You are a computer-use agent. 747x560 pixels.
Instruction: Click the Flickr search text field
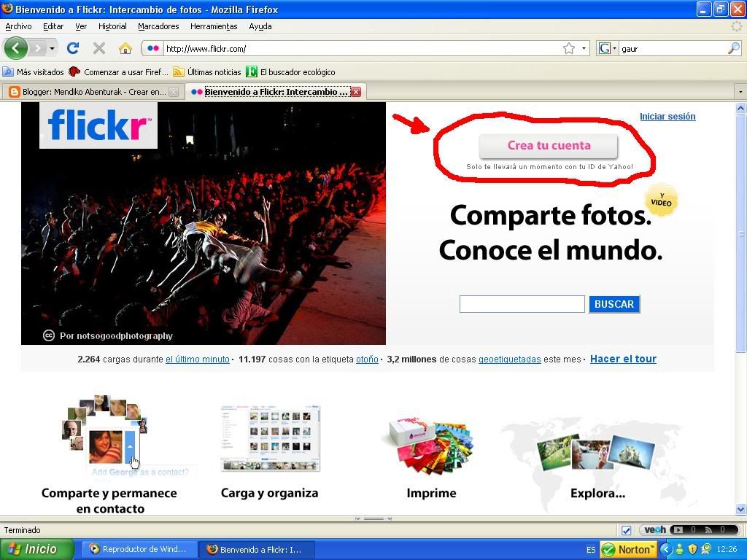522,304
